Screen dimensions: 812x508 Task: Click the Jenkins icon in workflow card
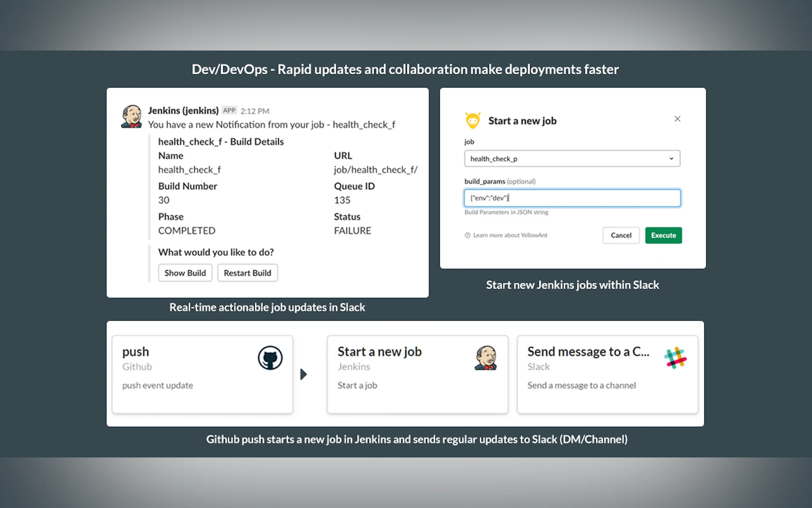point(485,358)
